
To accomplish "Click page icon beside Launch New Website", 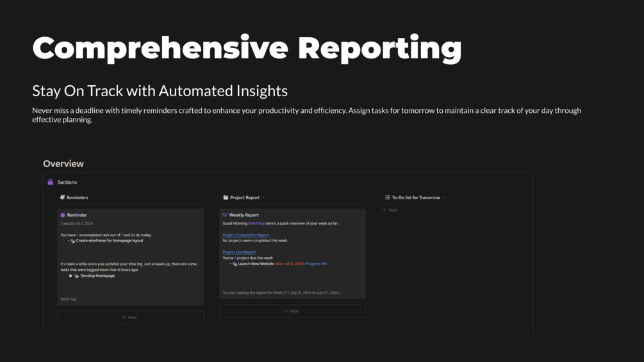I will 235,264.
